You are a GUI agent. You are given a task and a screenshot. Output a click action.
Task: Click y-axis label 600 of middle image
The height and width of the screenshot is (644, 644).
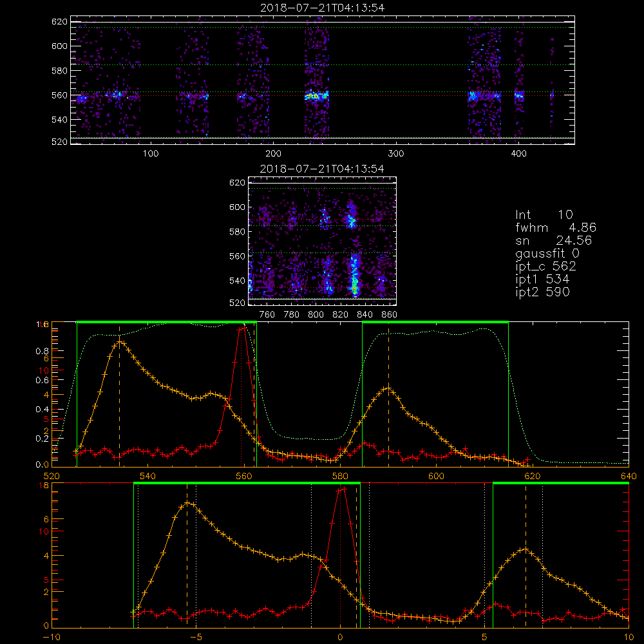[x=237, y=207]
